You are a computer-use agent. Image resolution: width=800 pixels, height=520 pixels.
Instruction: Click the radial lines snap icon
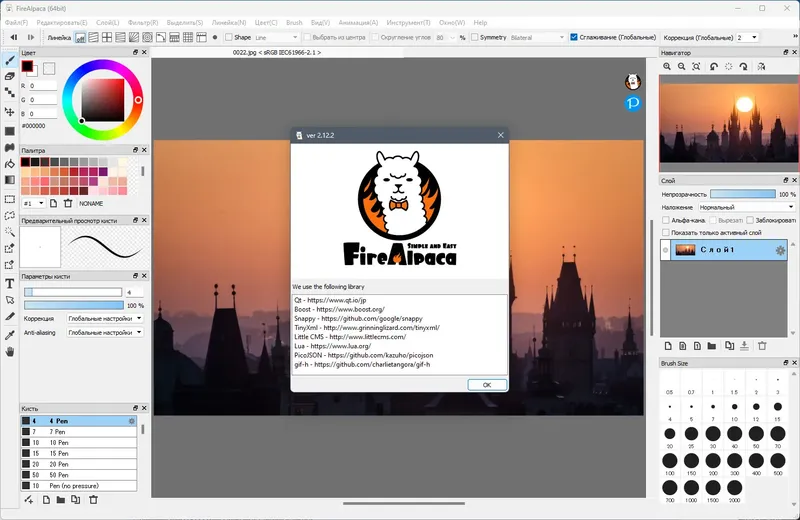[x=134, y=37]
